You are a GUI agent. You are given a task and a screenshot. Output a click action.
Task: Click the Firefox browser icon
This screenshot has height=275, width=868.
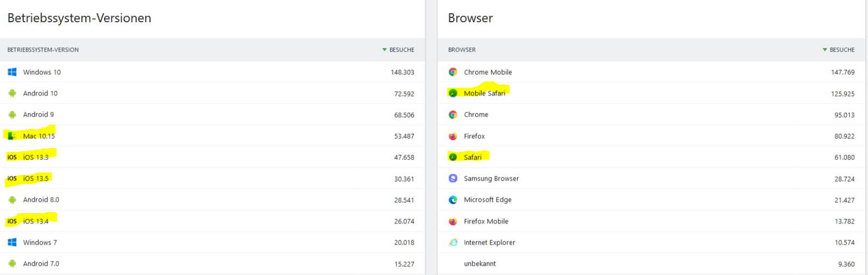click(453, 136)
